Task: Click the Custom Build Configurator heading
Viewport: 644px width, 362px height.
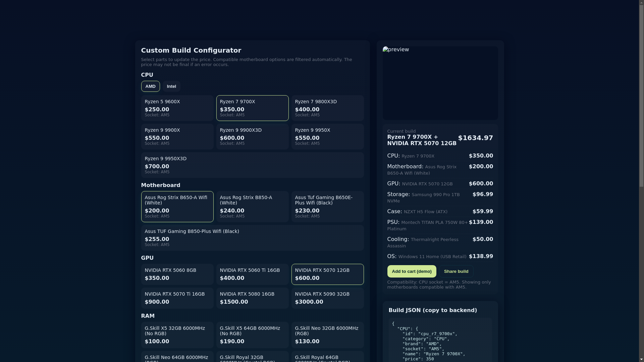Action: pos(191,50)
